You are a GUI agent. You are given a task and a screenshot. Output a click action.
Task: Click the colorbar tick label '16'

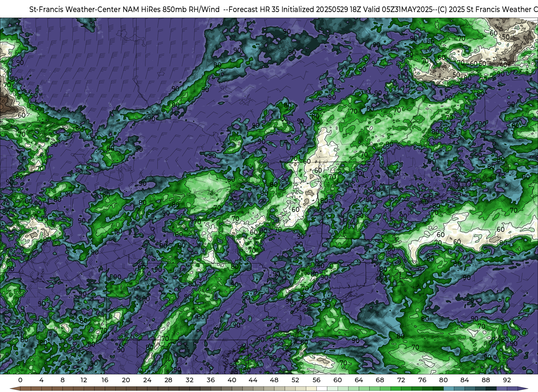tap(105, 380)
